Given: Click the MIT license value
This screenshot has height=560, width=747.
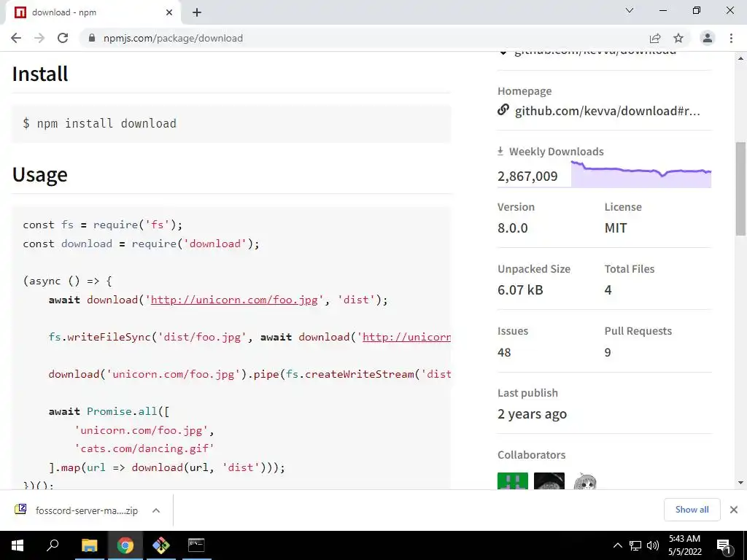Looking at the screenshot, I should [616, 228].
